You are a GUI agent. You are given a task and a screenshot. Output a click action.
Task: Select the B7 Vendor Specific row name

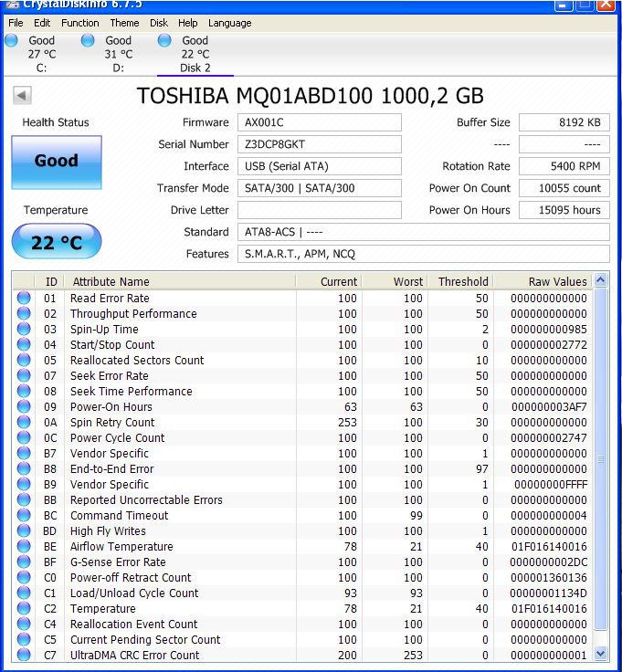point(110,454)
